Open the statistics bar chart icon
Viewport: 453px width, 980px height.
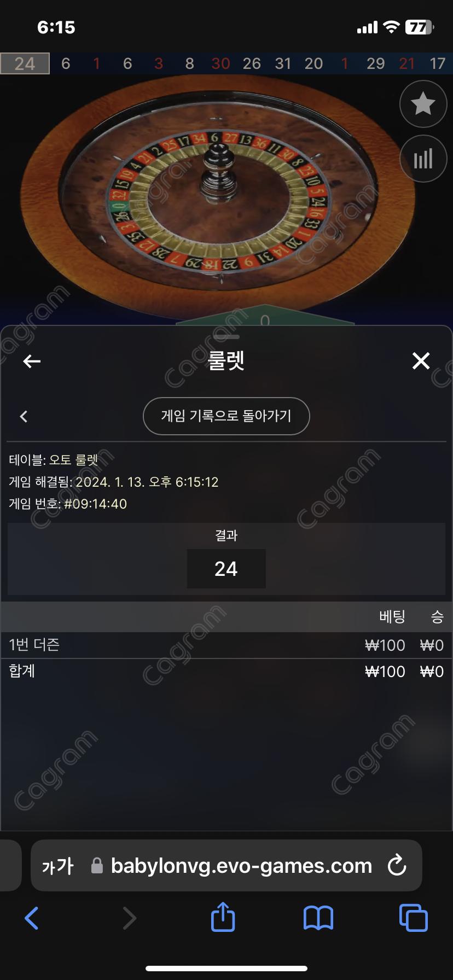click(423, 159)
